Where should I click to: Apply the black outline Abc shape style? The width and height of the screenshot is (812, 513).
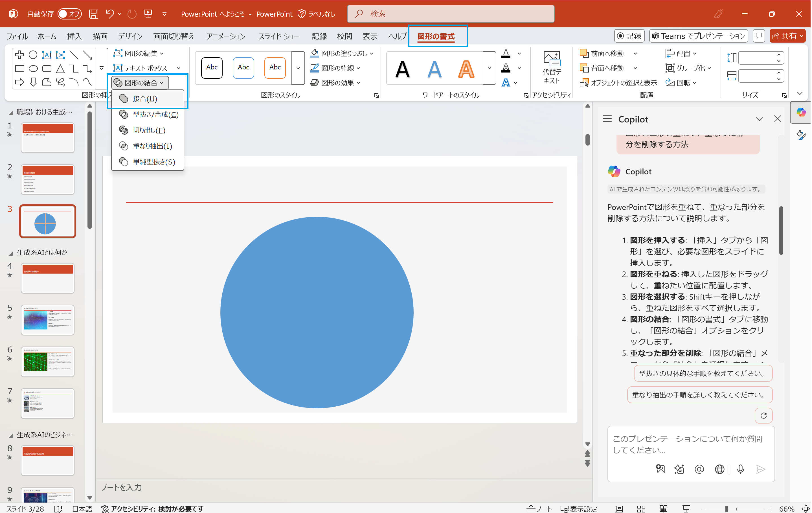212,67
